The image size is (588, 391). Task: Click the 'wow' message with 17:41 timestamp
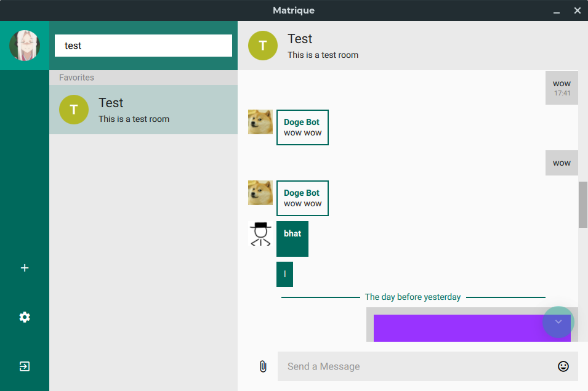click(x=562, y=87)
